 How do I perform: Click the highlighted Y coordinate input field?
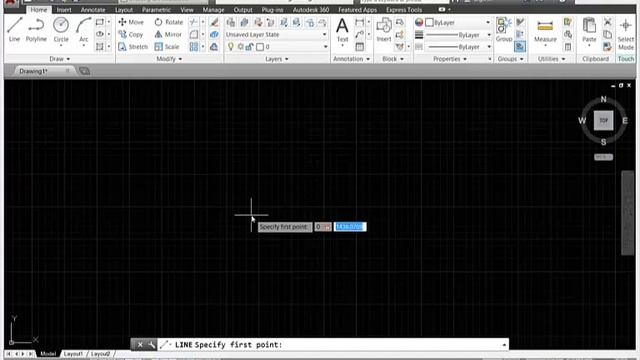coord(350,227)
